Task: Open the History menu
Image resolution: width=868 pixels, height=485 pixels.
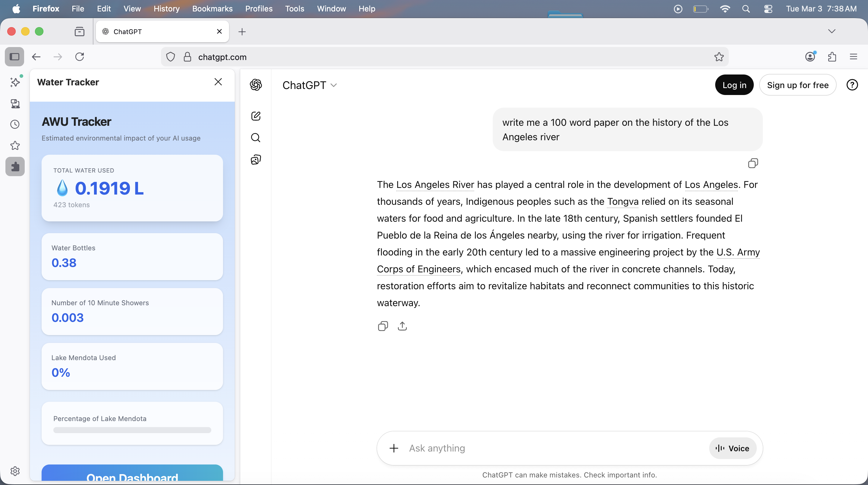Action: (x=166, y=9)
